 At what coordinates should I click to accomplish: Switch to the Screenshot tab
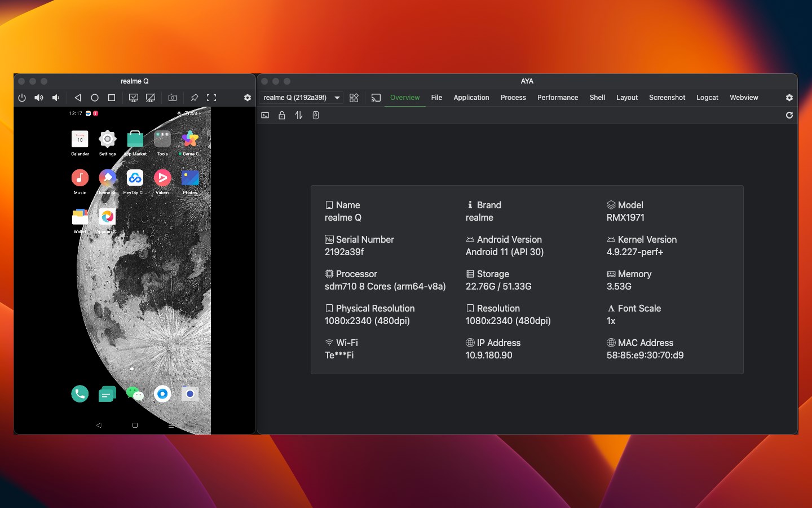point(667,98)
